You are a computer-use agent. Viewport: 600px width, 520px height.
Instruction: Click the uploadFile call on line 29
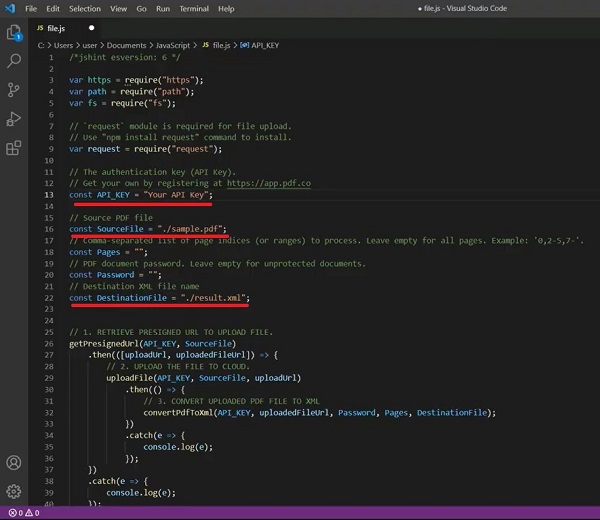[x=130, y=378]
